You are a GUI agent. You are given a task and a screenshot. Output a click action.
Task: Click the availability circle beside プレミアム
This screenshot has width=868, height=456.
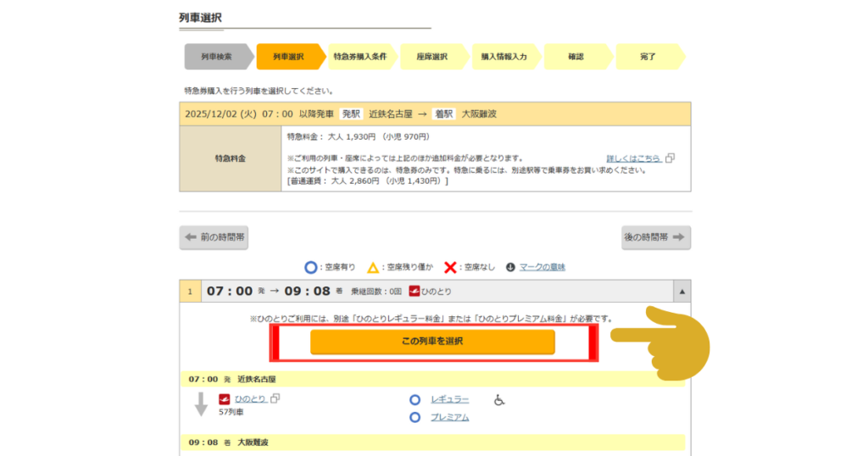[415, 417]
